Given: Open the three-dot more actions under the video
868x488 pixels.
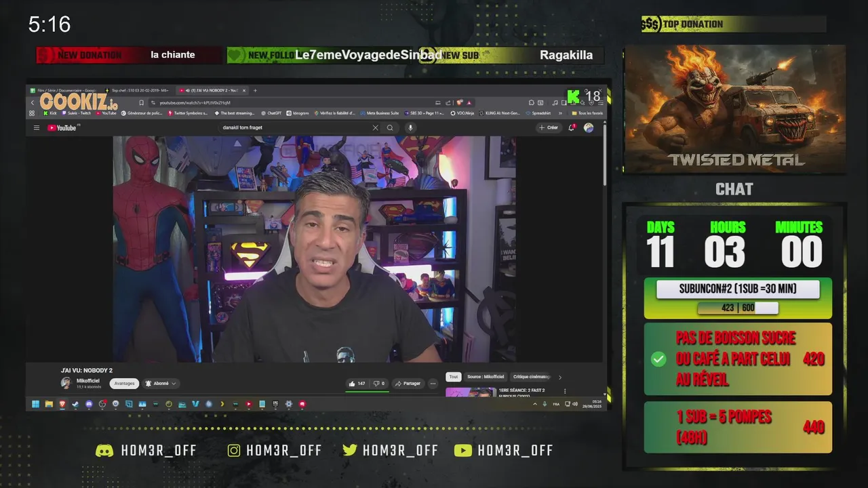Looking at the screenshot, I should [x=433, y=384].
